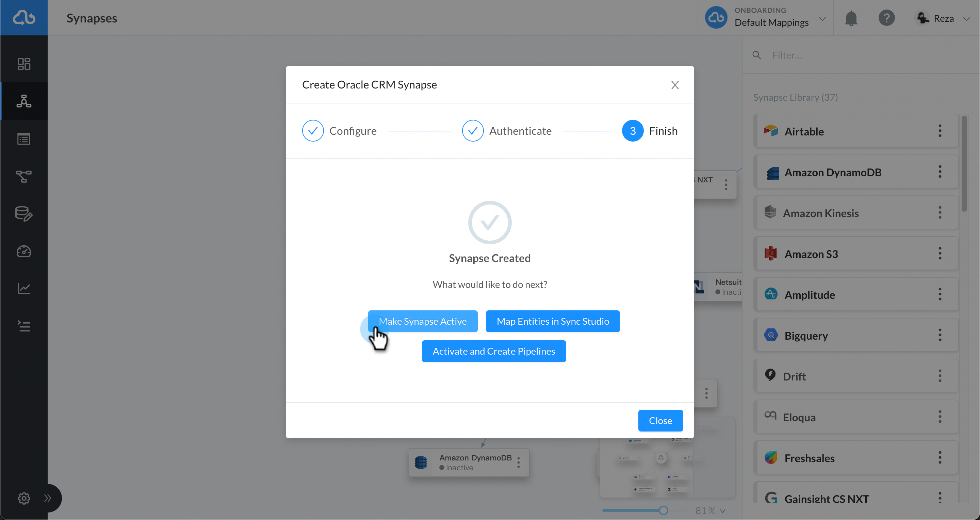Click the Freshsales icon
The height and width of the screenshot is (520, 980).
(x=771, y=458)
